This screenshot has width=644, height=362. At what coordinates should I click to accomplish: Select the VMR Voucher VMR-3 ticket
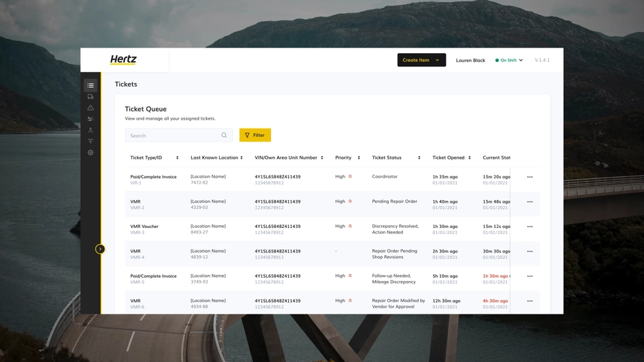click(x=144, y=229)
